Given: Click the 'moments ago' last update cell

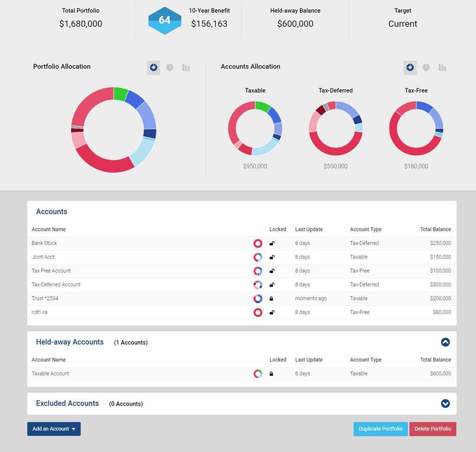Looking at the screenshot, I should pos(311,299).
